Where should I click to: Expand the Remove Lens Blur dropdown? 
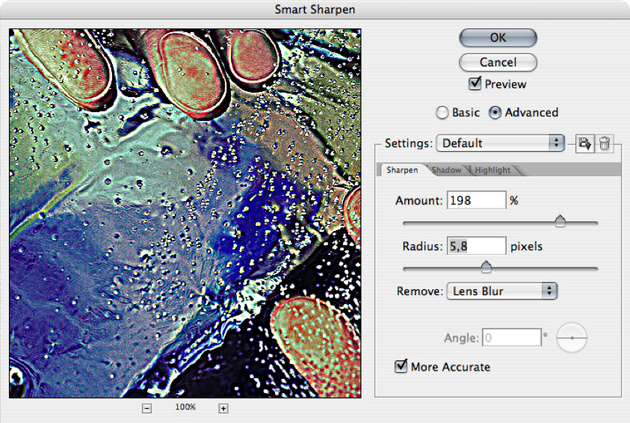(501, 291)
